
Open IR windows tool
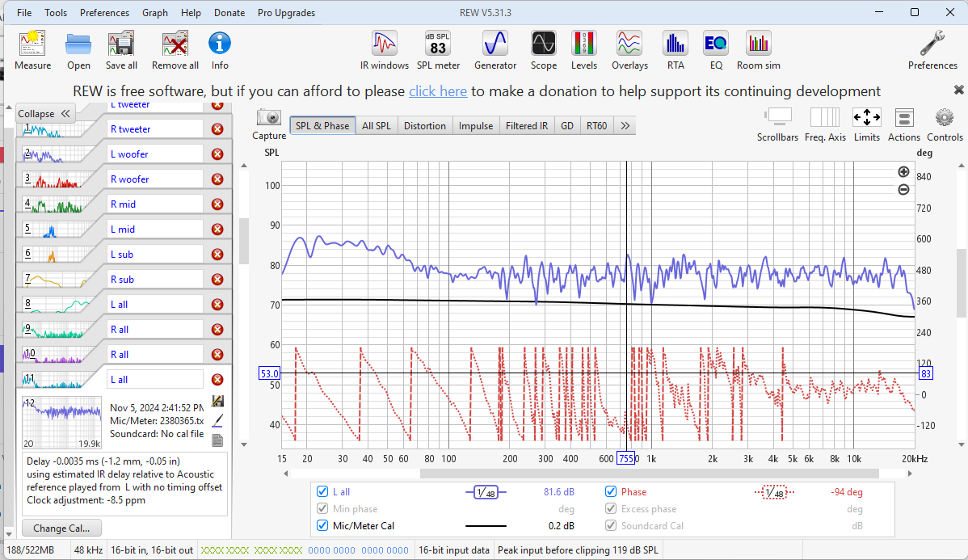[385, 50]
